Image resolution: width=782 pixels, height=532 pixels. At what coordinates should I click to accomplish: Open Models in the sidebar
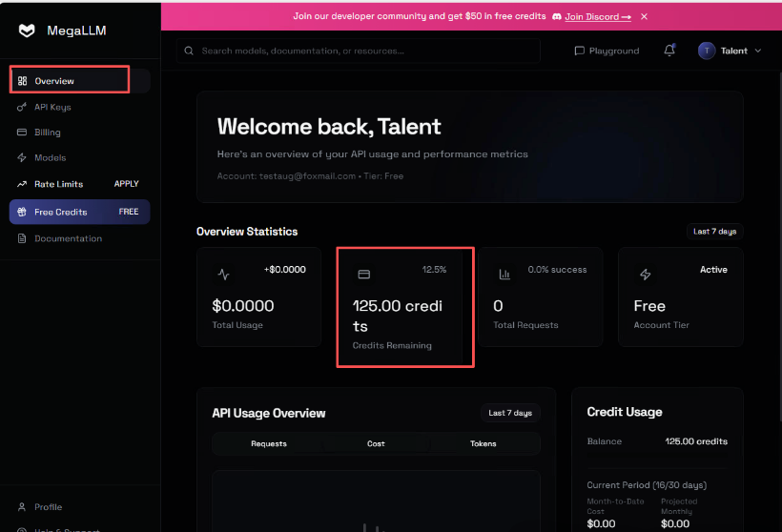[x=80, y=157]
